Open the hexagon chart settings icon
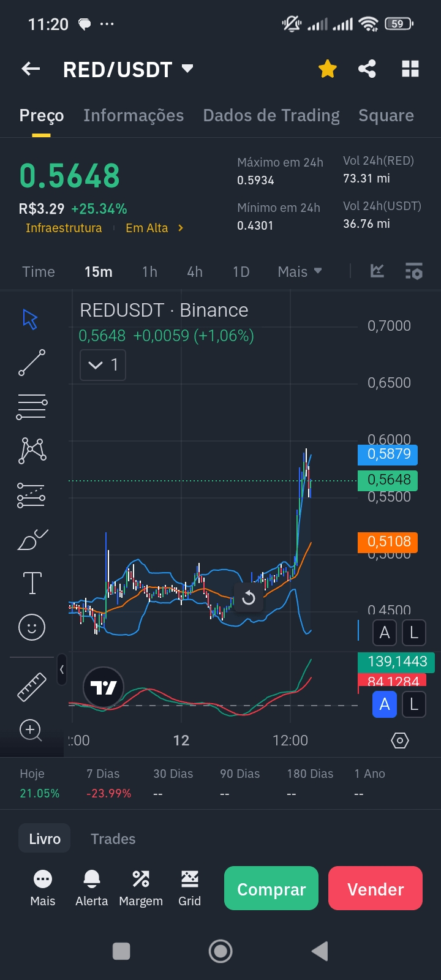This screenshot has height=980, width=441. pos(399,741)
